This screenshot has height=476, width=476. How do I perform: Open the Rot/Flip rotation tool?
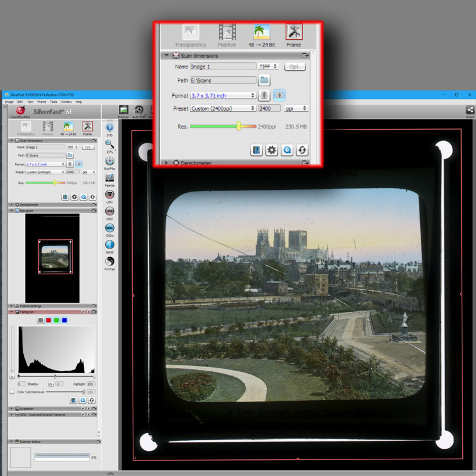(x=109, y=160)
